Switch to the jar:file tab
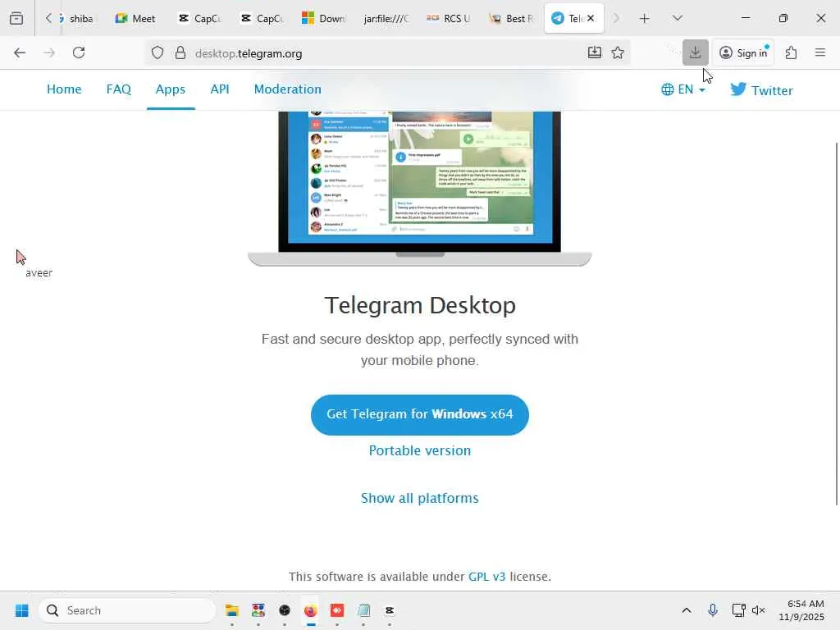This screenshot has width=840, height=630. pos(386,18)
